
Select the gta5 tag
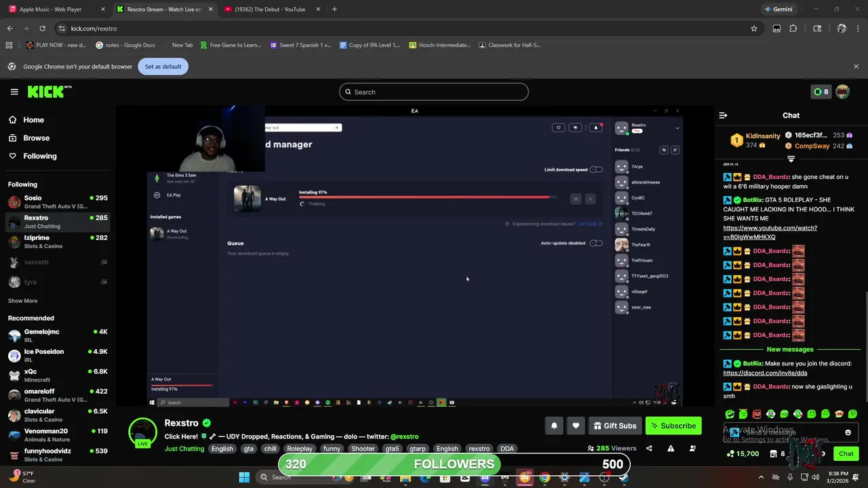pos(392,449)
